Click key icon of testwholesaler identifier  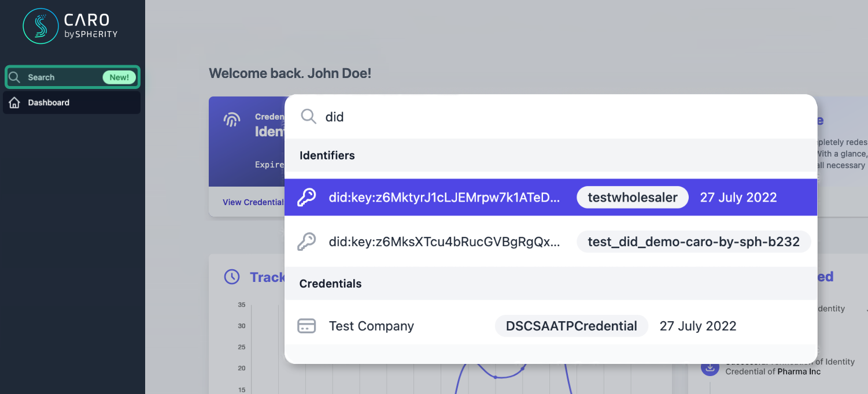coord(306,198)
